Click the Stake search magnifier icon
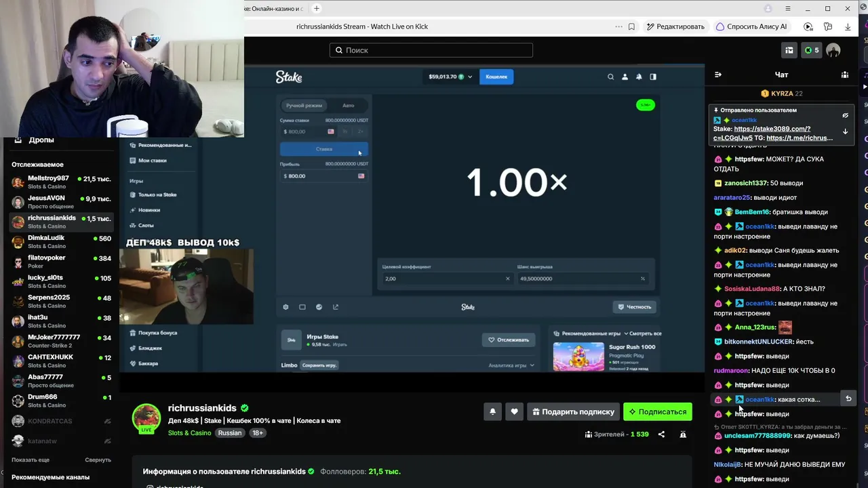 point(610,77)
